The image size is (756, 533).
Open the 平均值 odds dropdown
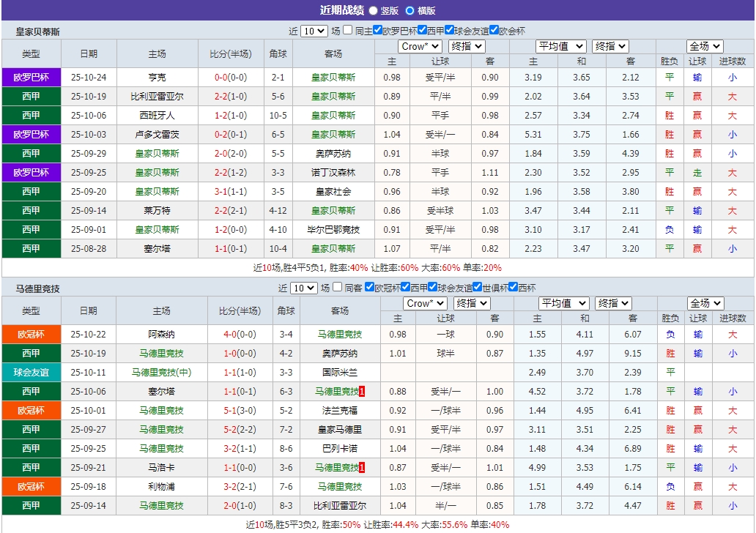561,46
